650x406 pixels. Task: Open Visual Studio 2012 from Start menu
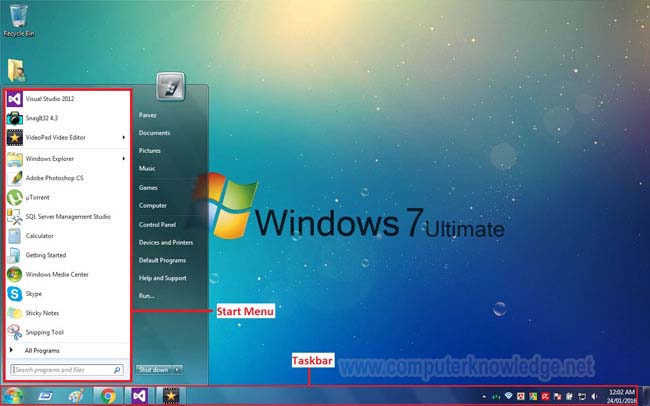click(x=68, y=99)
